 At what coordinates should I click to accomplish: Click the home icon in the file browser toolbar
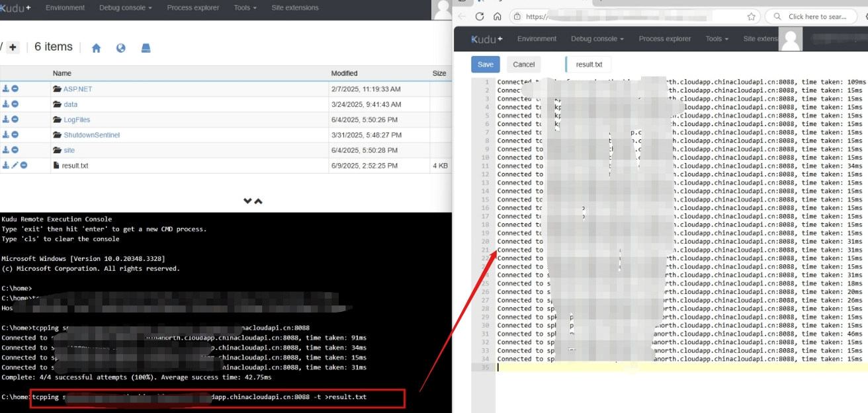[97, 48]
